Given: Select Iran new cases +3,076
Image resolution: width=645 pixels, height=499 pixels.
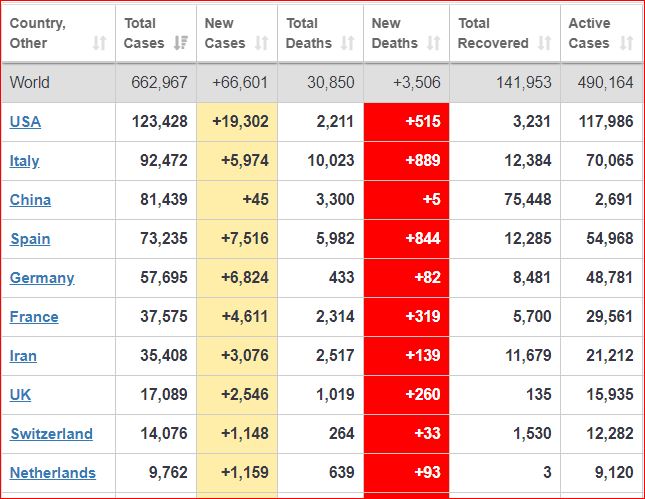Looking at the screenshot, I should point(245,356).
